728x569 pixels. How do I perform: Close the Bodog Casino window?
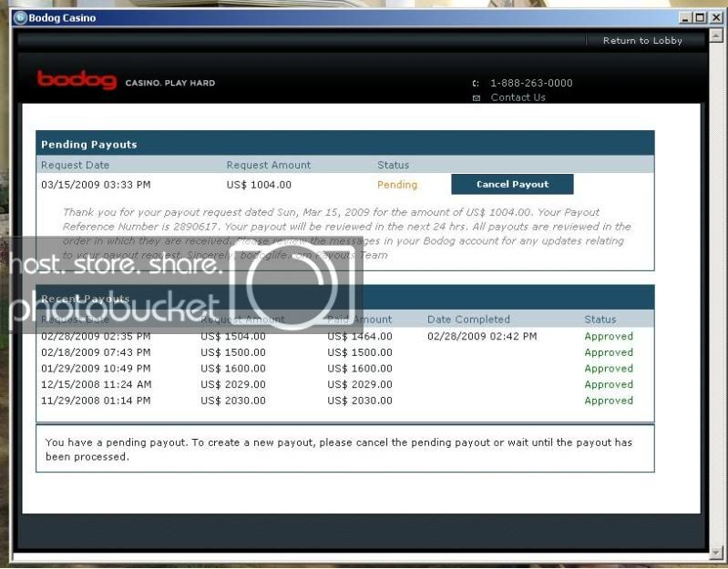(x=716, y=18)
